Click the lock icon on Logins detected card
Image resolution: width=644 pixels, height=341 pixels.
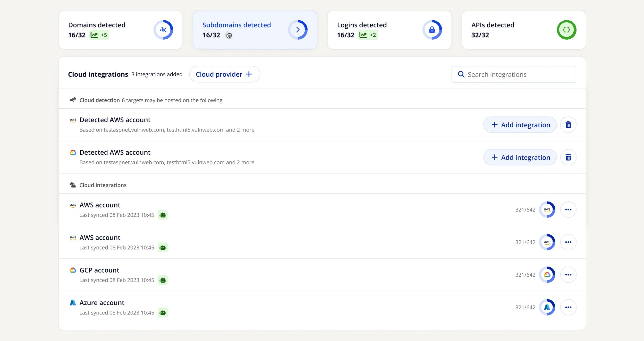pyautogui.click(x=432, y=30)
